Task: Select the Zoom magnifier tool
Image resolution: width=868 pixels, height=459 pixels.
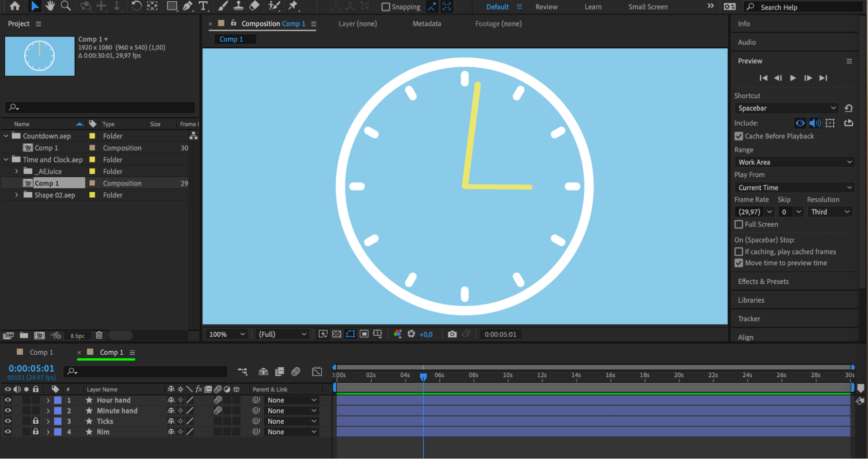Action: point(66,6)
